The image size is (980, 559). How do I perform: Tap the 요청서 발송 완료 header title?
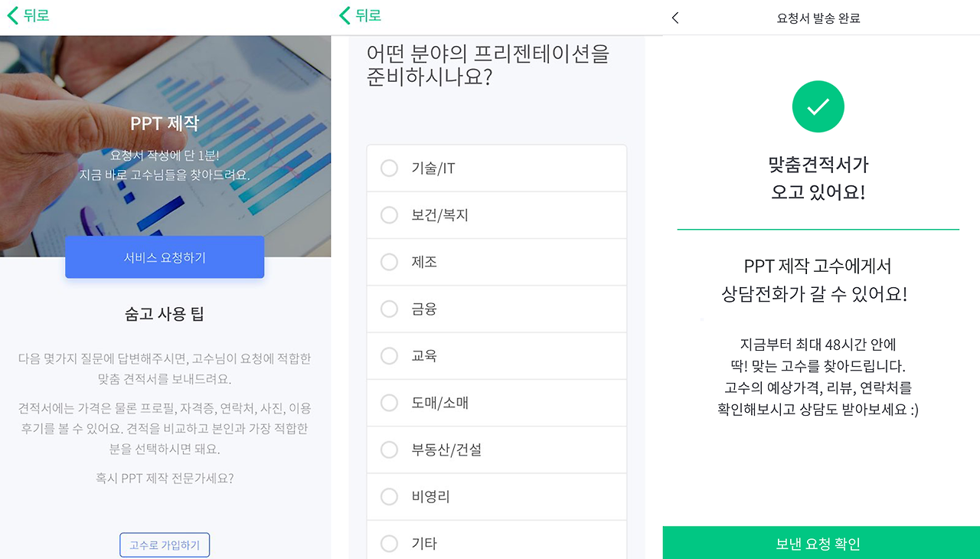(x=818, y=17)
